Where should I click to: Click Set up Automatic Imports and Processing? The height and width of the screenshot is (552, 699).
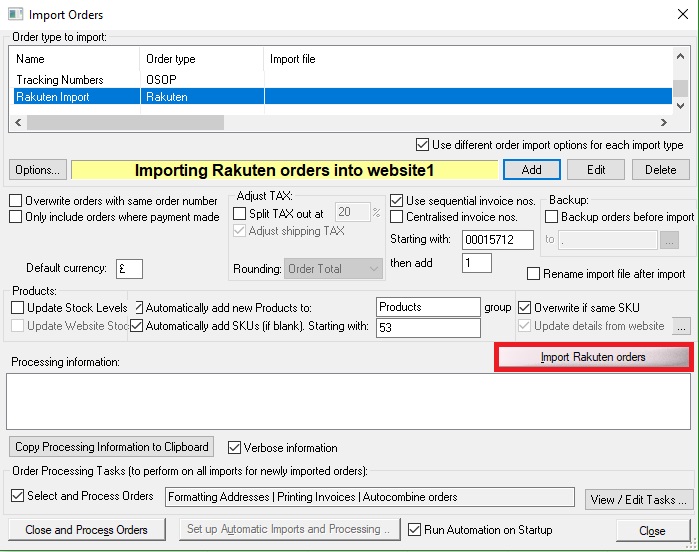click(x=289, y=529)
